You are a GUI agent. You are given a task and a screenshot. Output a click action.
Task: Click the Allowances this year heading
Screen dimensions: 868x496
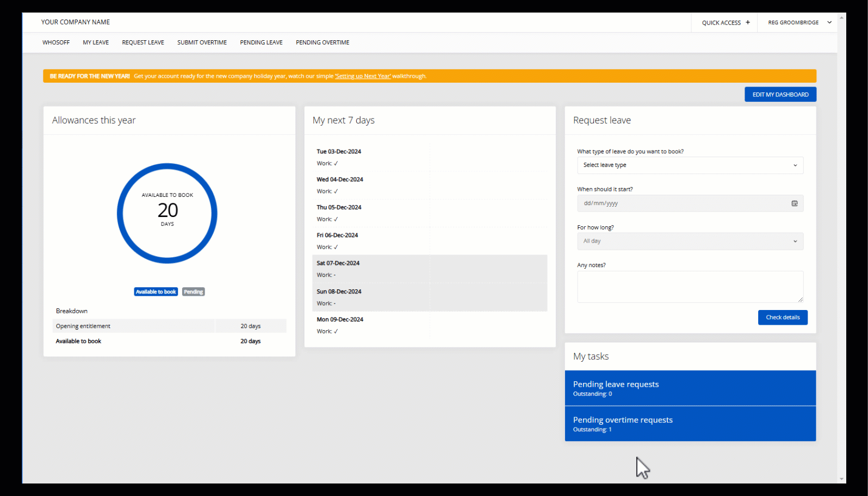point(94,120)
